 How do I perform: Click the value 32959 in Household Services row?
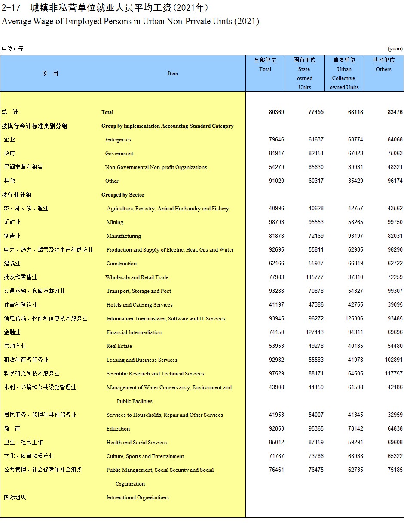tap(395, 415)
